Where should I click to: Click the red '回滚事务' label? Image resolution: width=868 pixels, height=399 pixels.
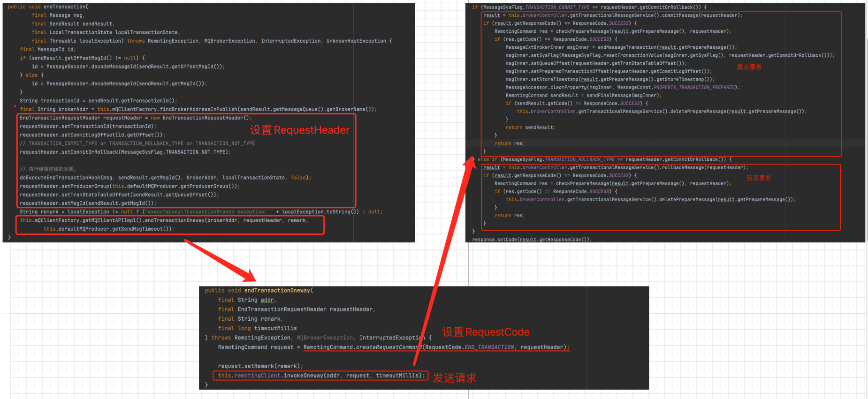(x=758, y=178)
